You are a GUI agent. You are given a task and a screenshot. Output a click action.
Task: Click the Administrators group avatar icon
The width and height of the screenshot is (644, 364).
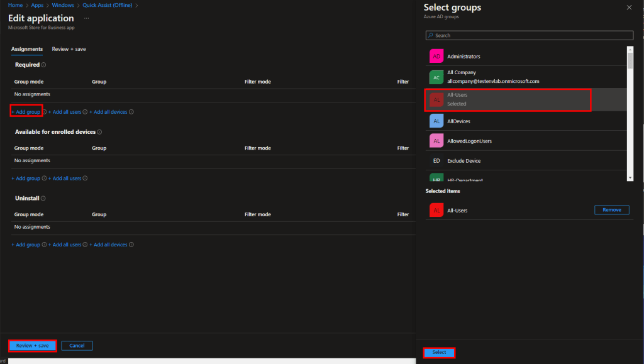436,57
